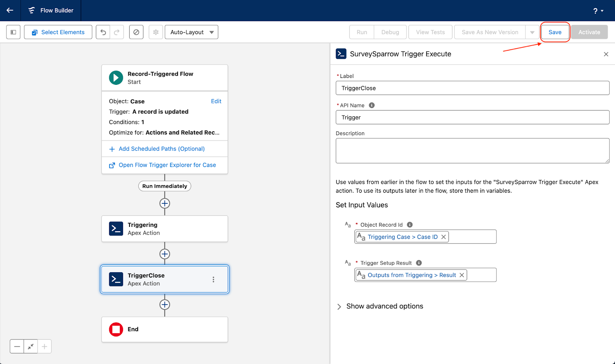Toggle the left toolbox panel icon
The height and width of the screenshot is (364, 615).
pos(13,32)
